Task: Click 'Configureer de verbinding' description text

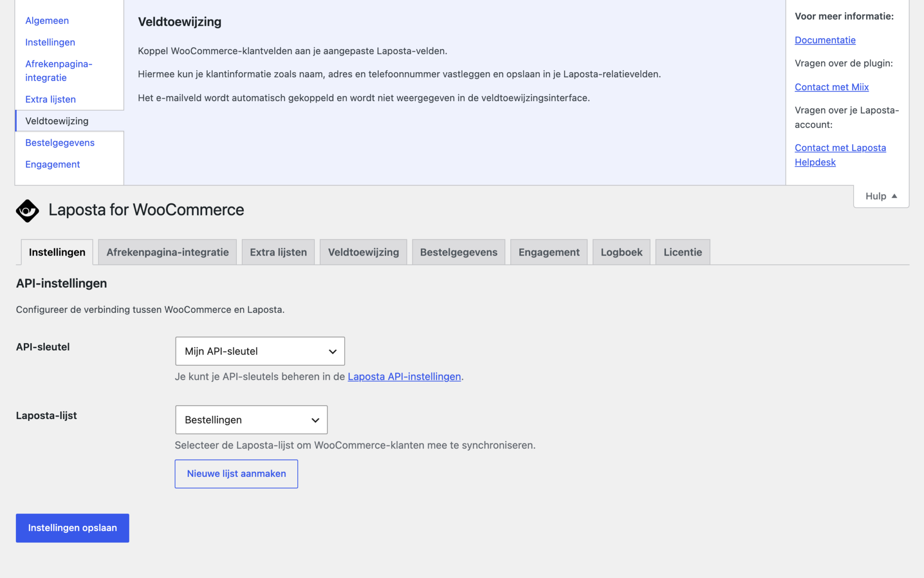Action: (x=150, y=310)
